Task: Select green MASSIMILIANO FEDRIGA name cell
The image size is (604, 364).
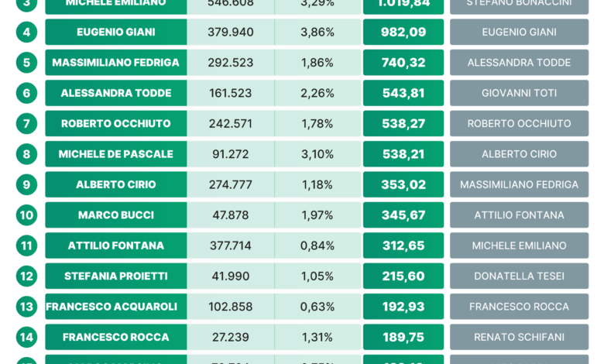Action: click(116, 63)
